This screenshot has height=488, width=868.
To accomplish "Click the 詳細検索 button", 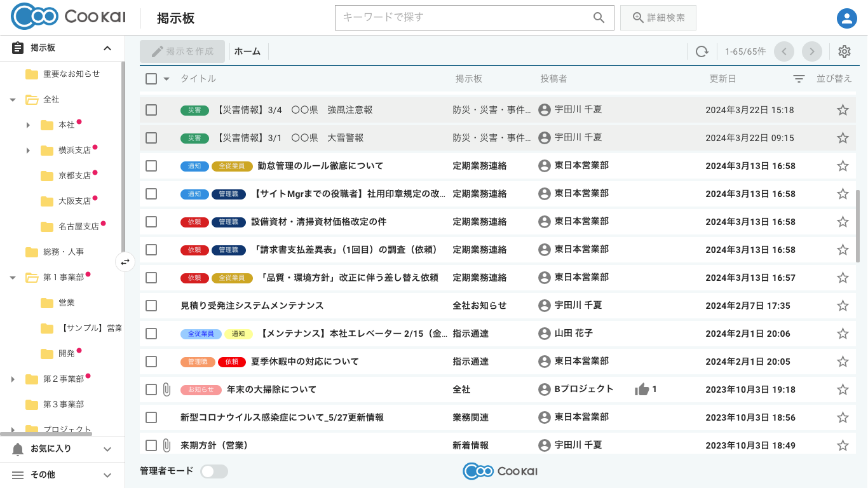I will (658, 18).
